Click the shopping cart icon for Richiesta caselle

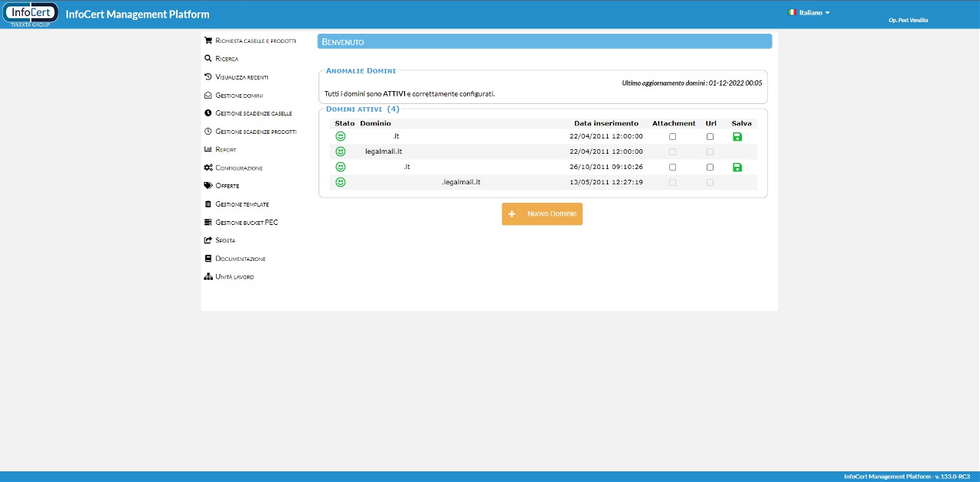click(x=208, y=40)
